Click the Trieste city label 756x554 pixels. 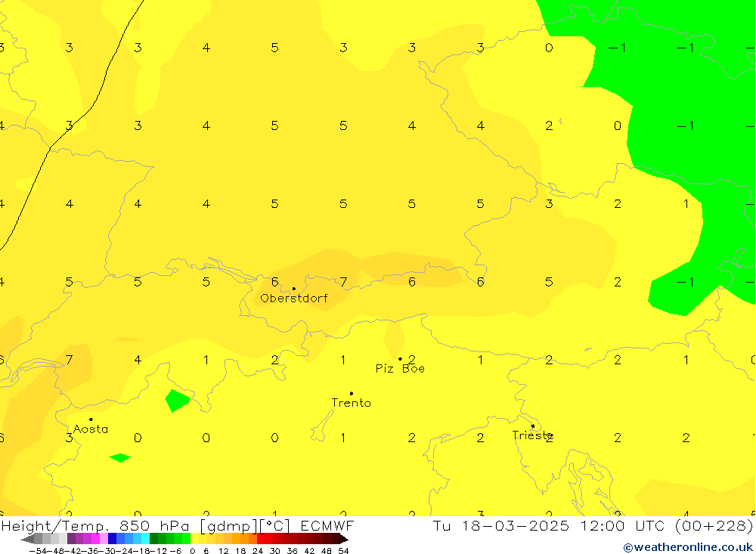(x=532, y=435)
